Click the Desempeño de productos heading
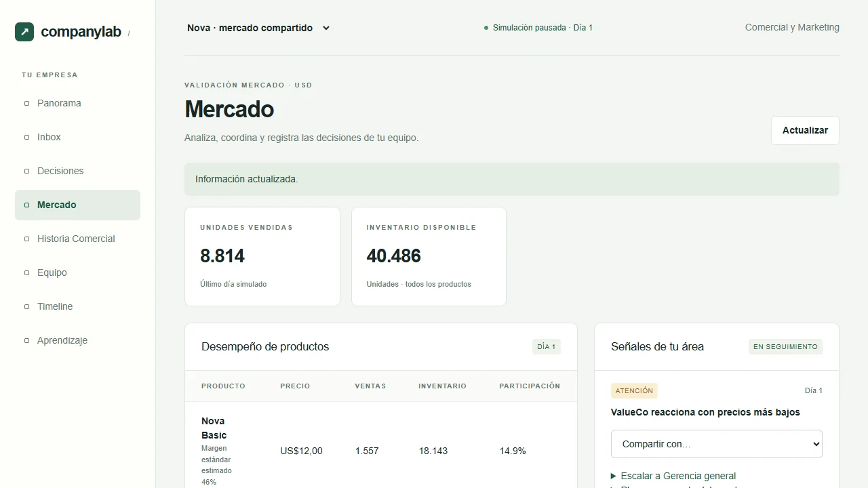Screen dimensions: 868x488 [x=265, y=346]
